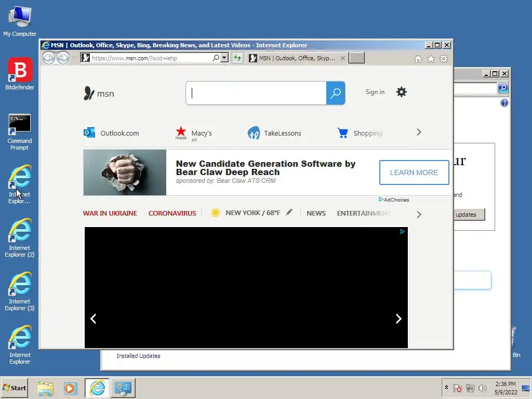Image resolution: width=532 pixels, height=399 pixels.
Task: Click the IE Forward navigation arrow
Action: tap(63, 58)
